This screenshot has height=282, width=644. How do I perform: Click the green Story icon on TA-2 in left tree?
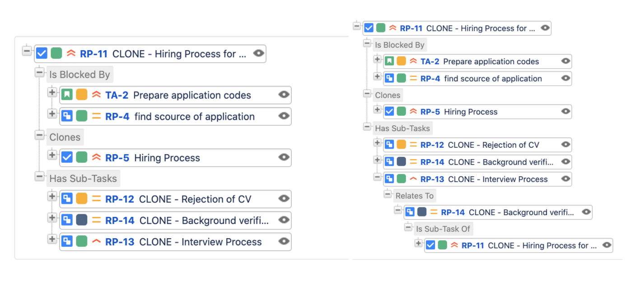[67, 95]
